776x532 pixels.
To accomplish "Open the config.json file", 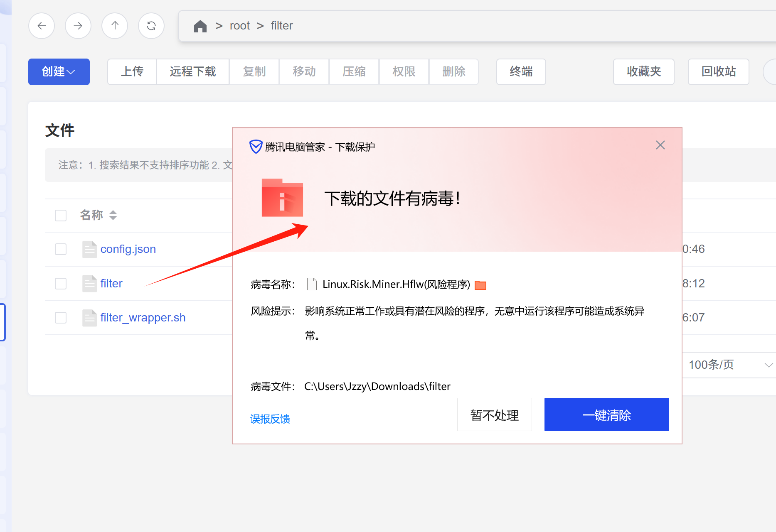I will pos(128,249).
